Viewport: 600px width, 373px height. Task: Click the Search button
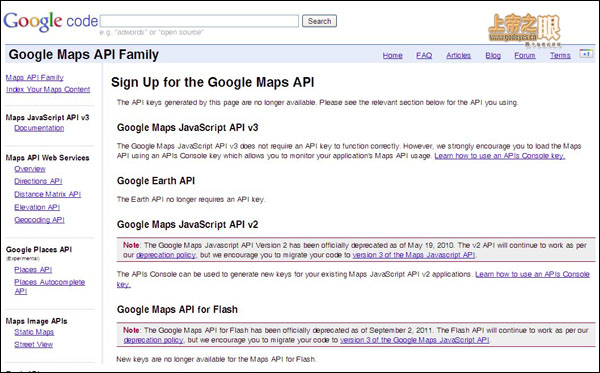point(319,21)
